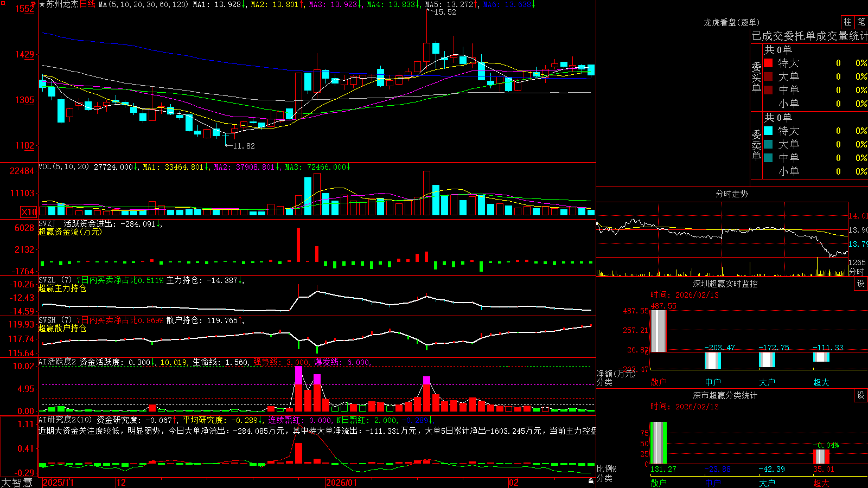
Task: Click the 2026/01 timeline marker
Action: 341,483
